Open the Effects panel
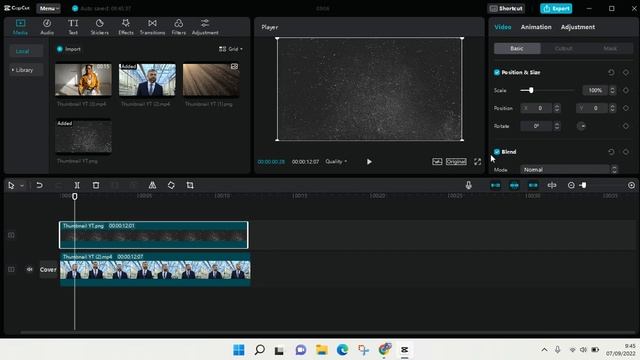Viewport: 640px width, 360px height. 126,27
